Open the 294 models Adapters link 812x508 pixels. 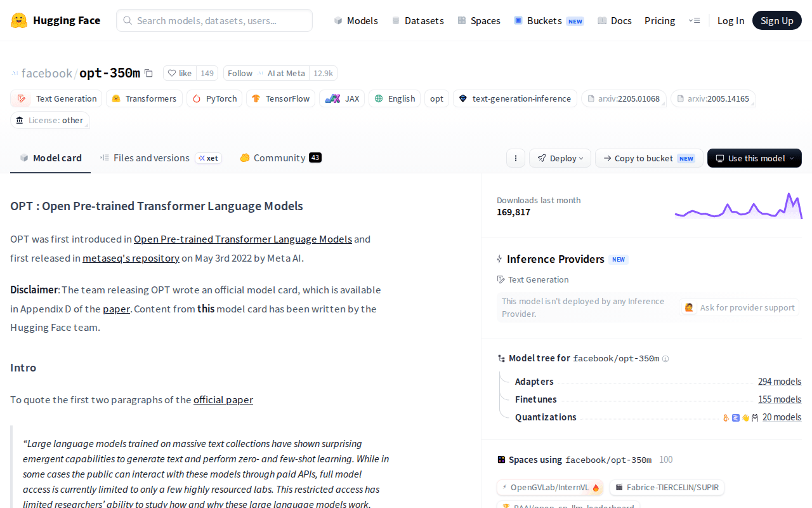point(780,382)
